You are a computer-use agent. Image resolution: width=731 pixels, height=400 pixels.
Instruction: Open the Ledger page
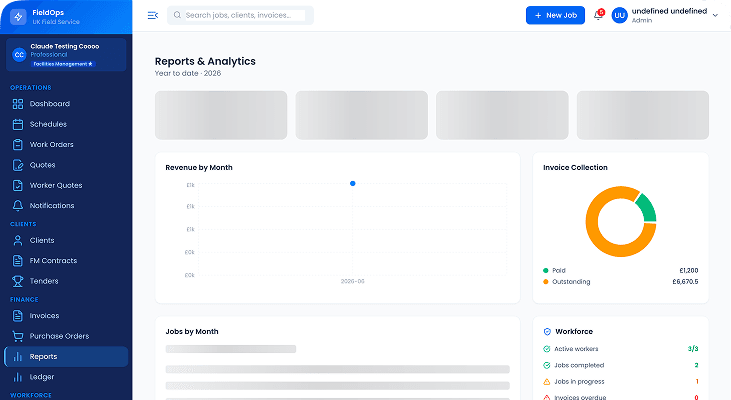pyautogui.click(x=66, y=377)
